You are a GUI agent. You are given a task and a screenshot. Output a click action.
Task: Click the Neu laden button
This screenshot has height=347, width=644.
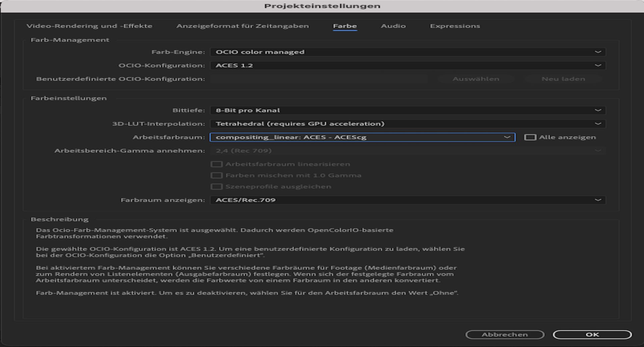[563, 79]
